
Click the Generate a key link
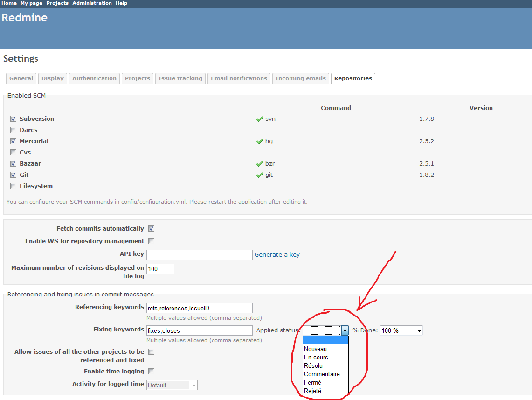click(x=277, y=255)
